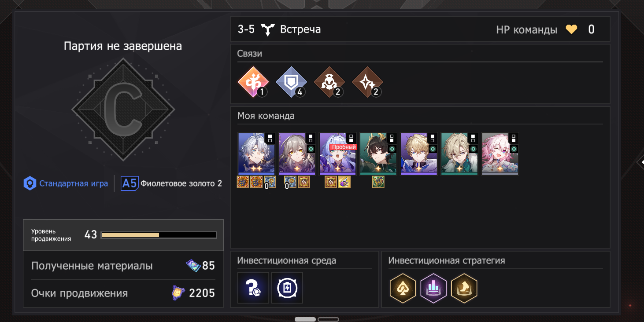Click the heart icon next to HP команды
The height and width of the screenshot is (322, 644).
(571, 29)
